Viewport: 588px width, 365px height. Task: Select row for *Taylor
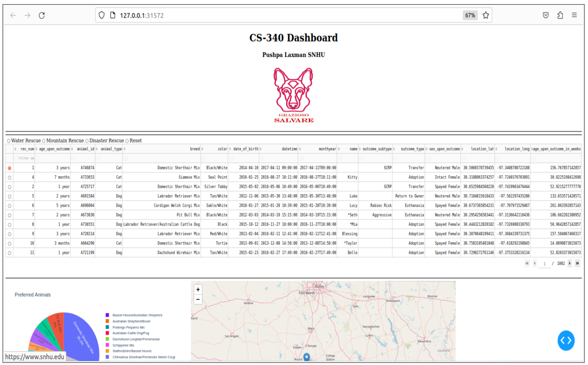click(9, 243)
